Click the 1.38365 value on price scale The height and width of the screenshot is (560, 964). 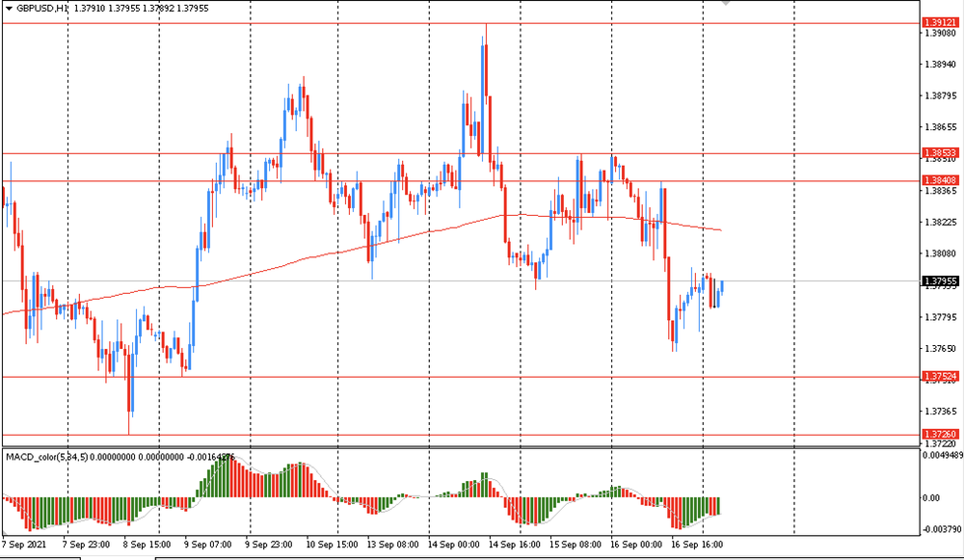point(941,191)
